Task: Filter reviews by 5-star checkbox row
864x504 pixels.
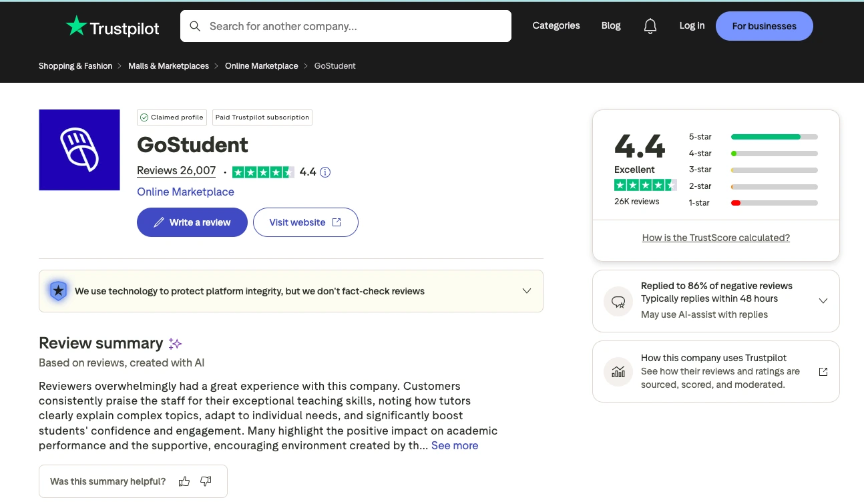Action: click(753, 137)
